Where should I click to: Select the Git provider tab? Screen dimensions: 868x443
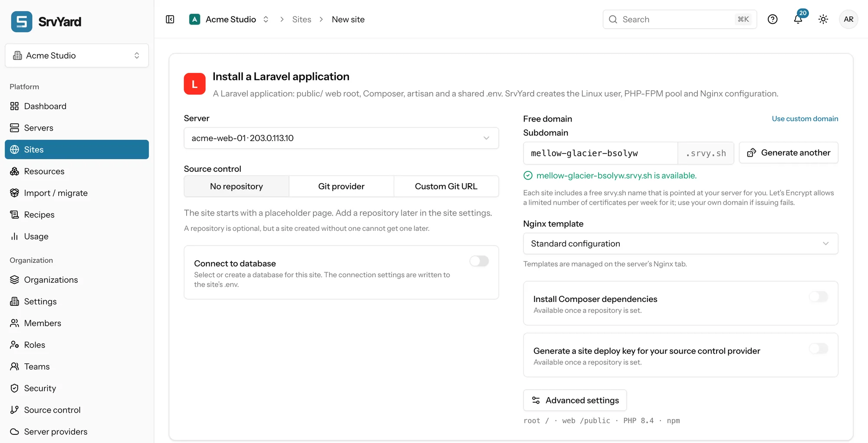[342, 187]
